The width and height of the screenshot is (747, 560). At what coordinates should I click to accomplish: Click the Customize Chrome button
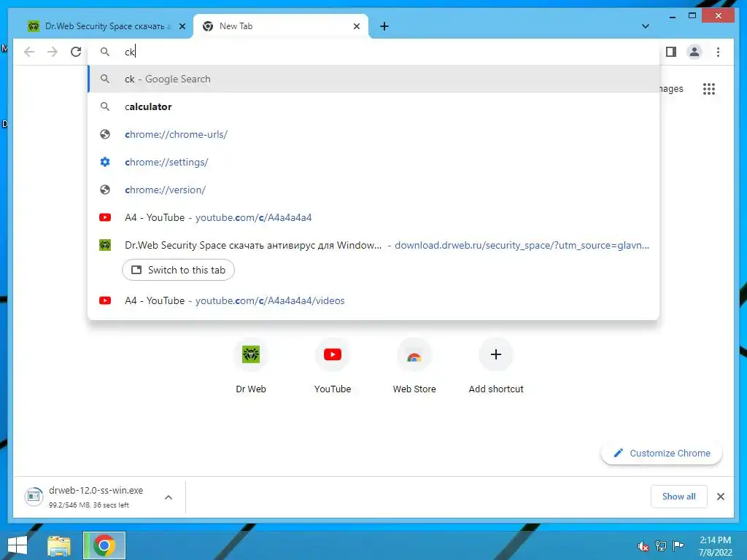point(662,453)
